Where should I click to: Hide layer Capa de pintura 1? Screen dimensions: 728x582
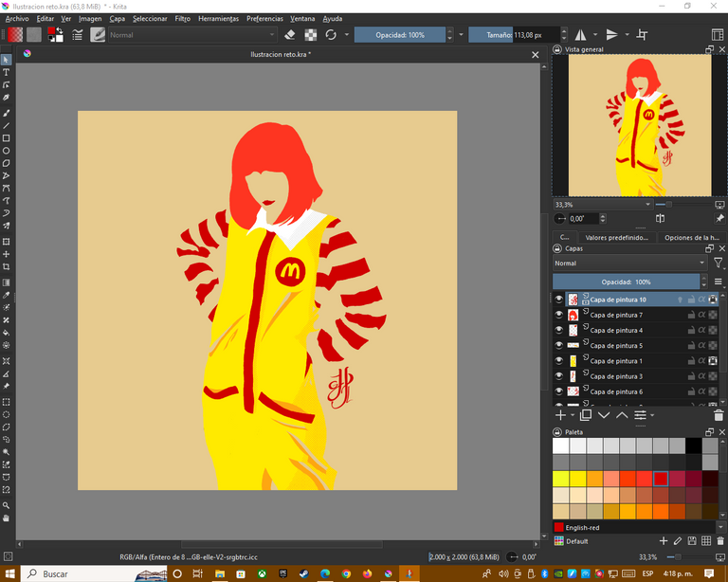tap(559, 360)
